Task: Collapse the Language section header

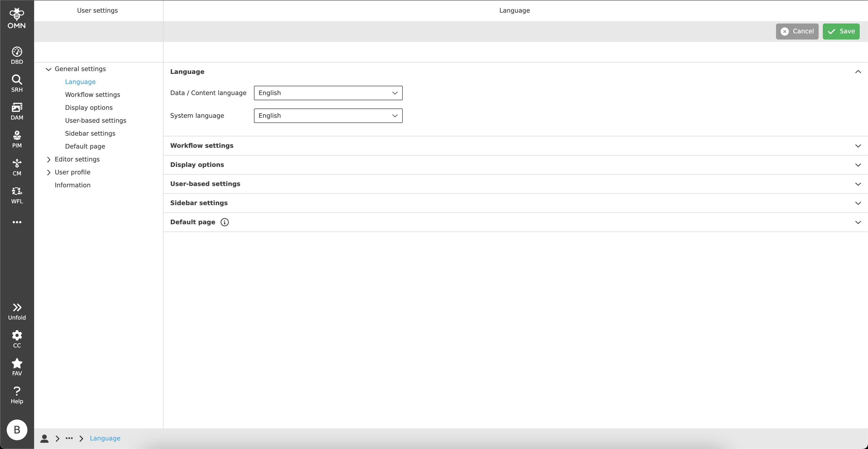Action: coord(858,72)
